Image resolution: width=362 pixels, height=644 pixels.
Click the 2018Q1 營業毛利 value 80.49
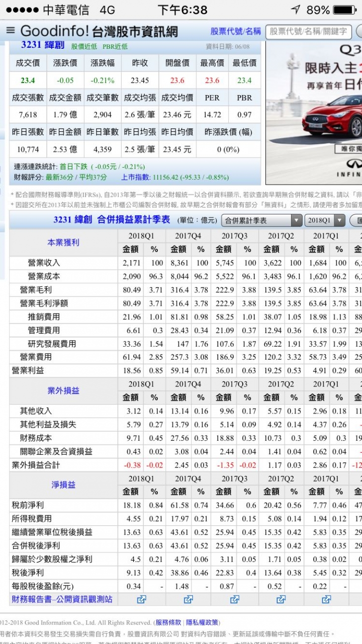(x=132, y=290)
